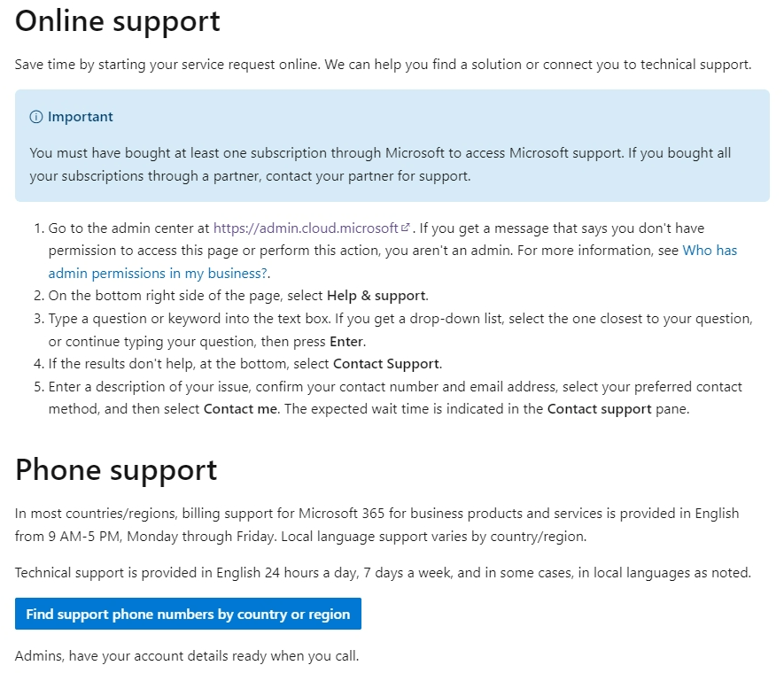Open the https://admin.cloud.microsoft link

pyautogui.click(x=306, y=228)
